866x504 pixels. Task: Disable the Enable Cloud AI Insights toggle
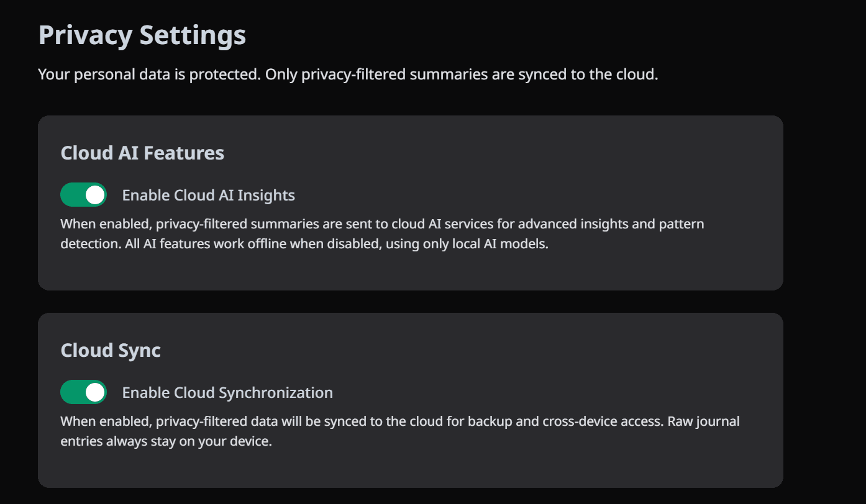(83, 194)
